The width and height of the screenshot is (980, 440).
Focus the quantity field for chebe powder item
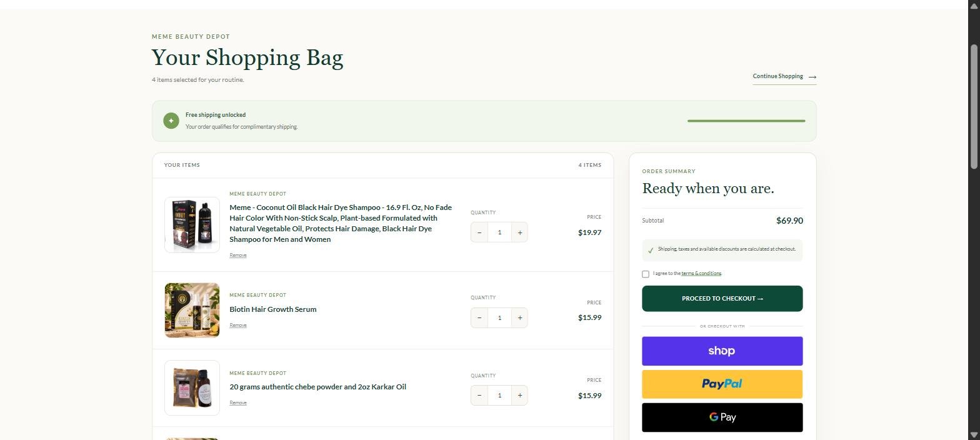(499, 395)
